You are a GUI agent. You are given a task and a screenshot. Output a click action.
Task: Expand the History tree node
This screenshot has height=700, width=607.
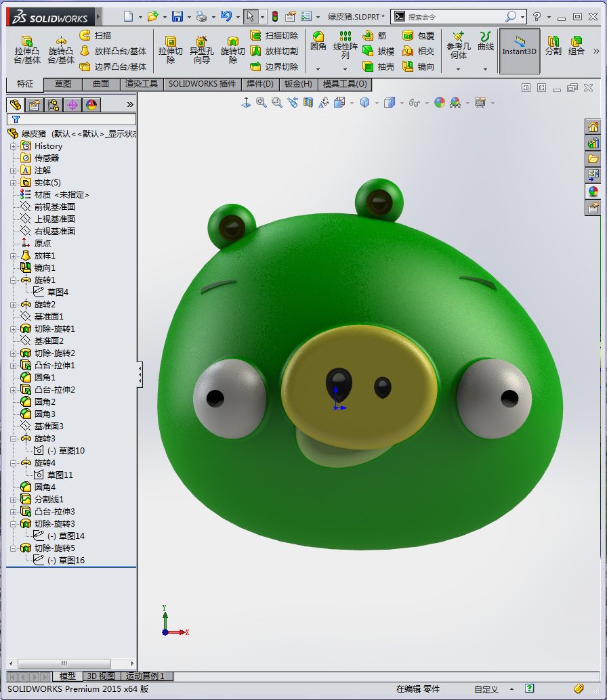(13, 146)
